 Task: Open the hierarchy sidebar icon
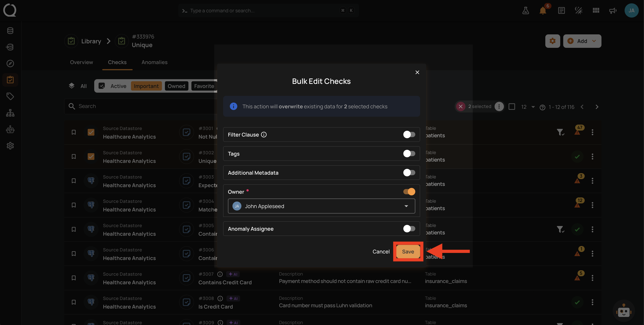click(x=10, y=113)
